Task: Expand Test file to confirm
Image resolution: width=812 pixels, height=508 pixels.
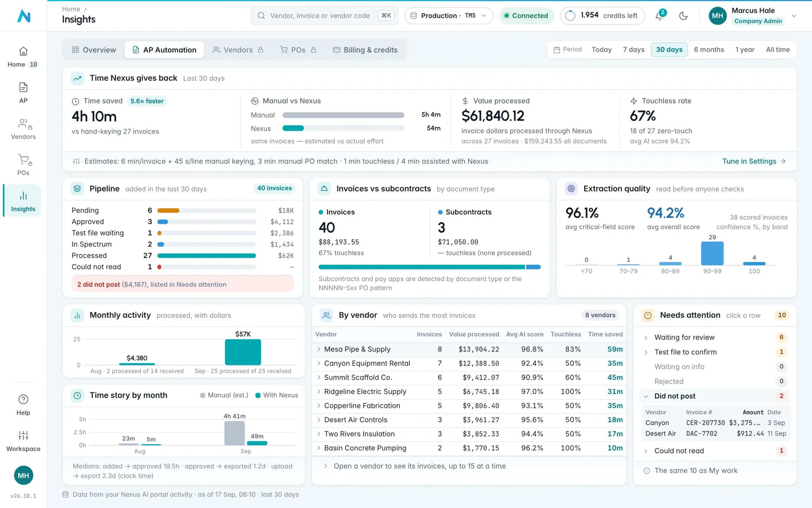Action: (x=715, y=352)
